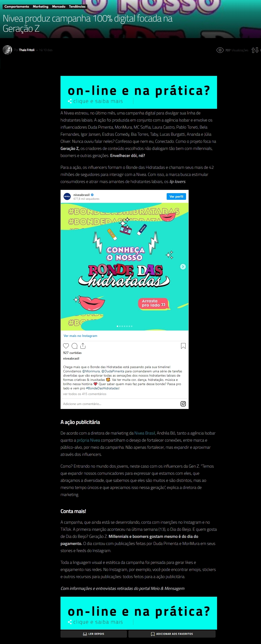Open the Comportamento category tag
Screen dimensions: 261x644
(x=17, y=6)
